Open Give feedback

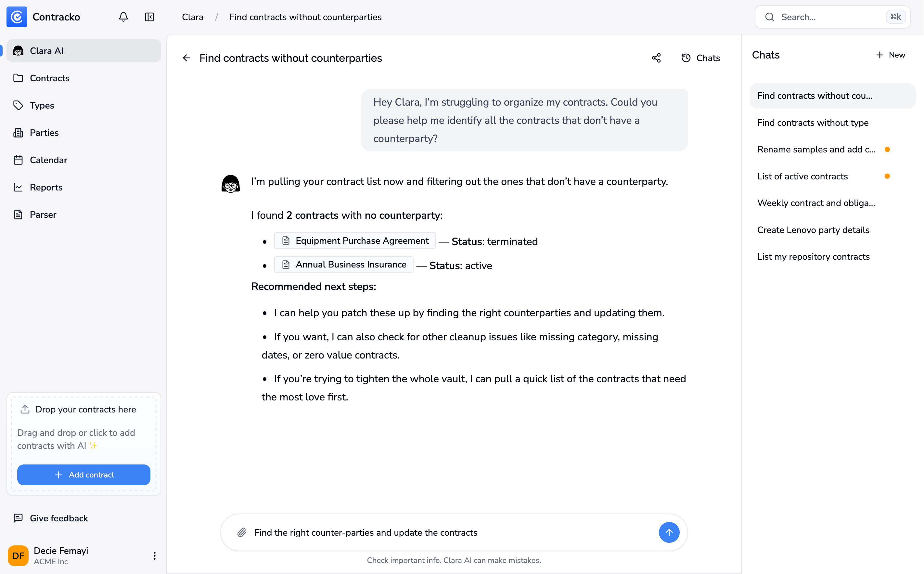pyautogui.click(x=59, y=518)
